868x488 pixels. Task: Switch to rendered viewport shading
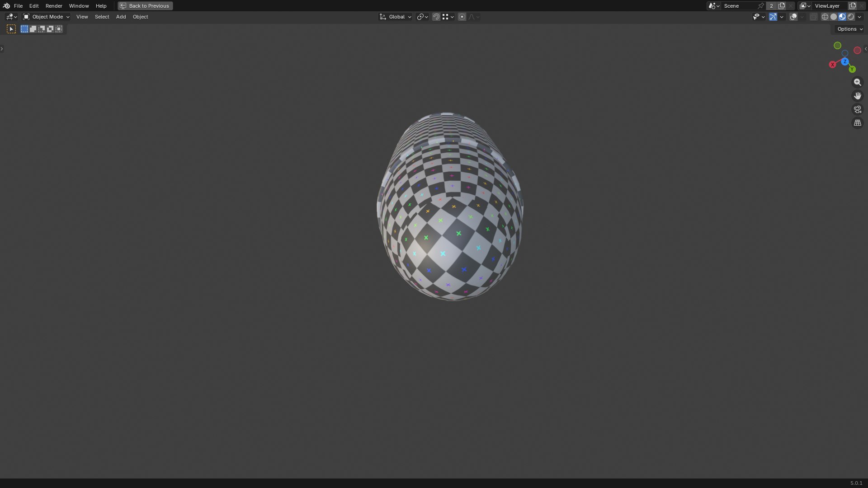click(x=851, y=17)
